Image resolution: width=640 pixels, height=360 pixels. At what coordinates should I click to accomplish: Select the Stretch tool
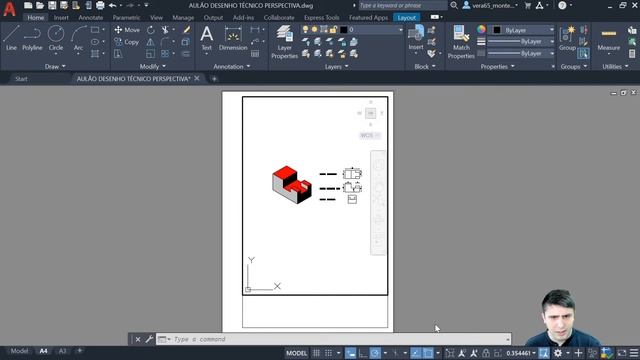point(118,53)
